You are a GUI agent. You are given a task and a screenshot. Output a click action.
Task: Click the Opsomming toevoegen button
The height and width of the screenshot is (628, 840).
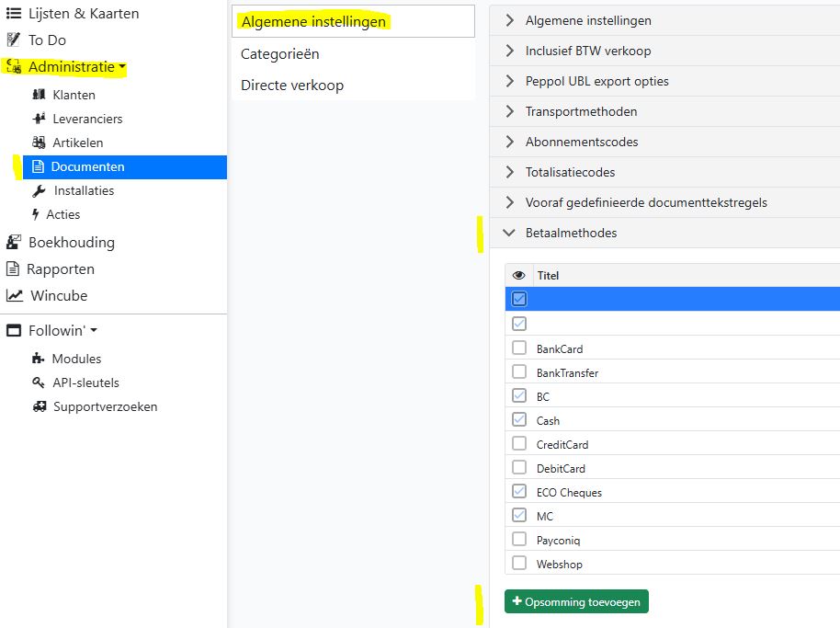point(576,601)
